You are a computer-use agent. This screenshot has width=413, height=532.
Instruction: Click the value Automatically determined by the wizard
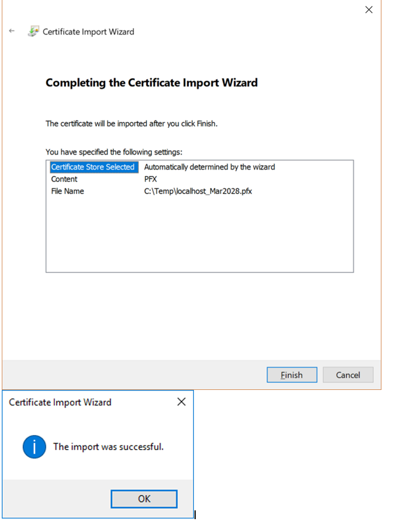click(210, 167)
